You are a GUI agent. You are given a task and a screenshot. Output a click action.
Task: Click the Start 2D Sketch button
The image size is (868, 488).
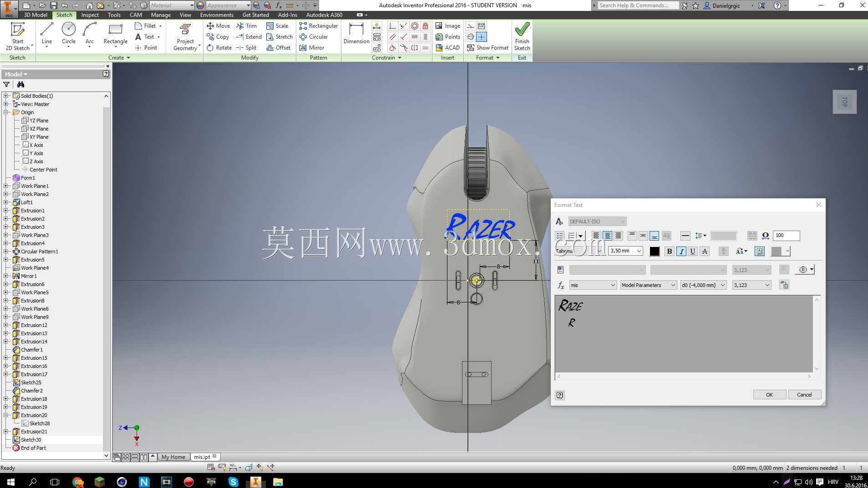point(17,36)
